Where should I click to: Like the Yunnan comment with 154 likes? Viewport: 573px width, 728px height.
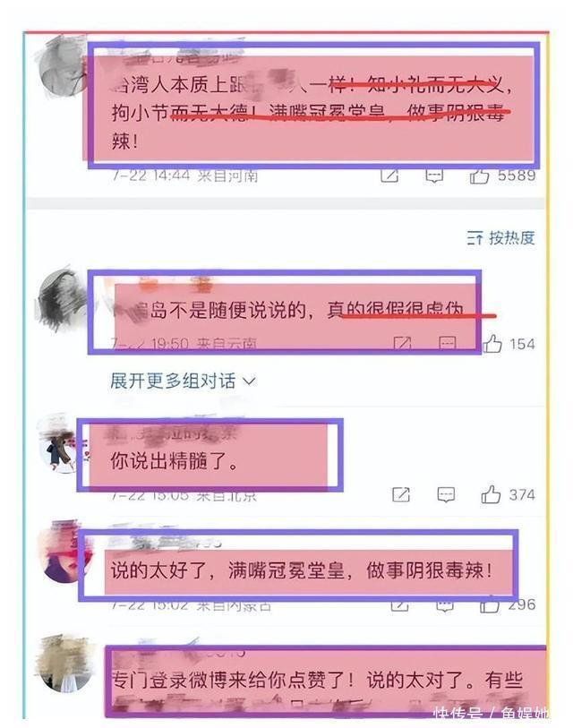point(492,344)
